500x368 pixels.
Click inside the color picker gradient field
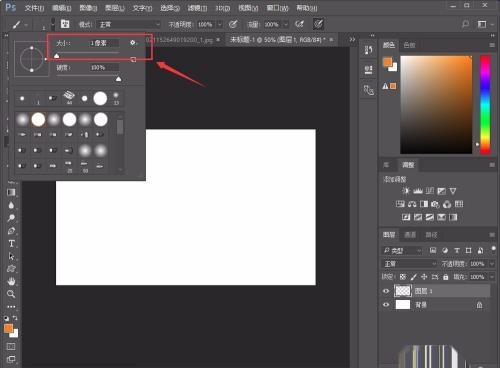pos(436,105)
